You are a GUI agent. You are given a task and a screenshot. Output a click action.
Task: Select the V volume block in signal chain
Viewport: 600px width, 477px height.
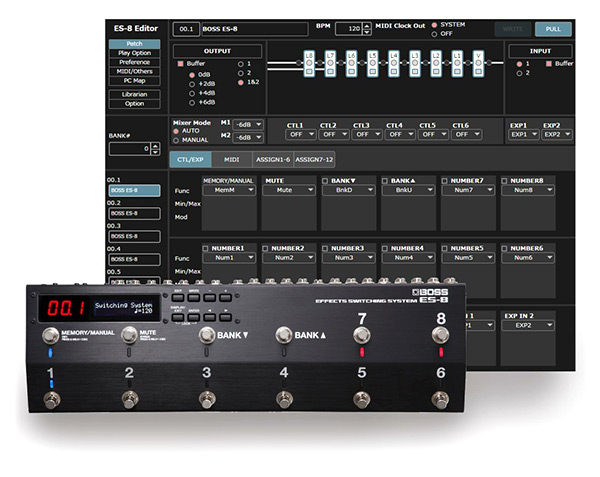click(x=478, y=63)
